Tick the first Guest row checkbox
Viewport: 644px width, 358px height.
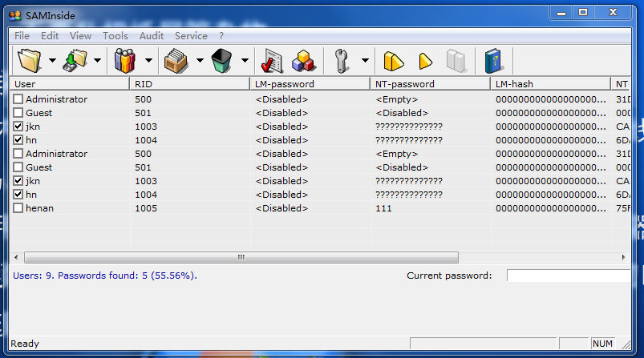[18, 113]
